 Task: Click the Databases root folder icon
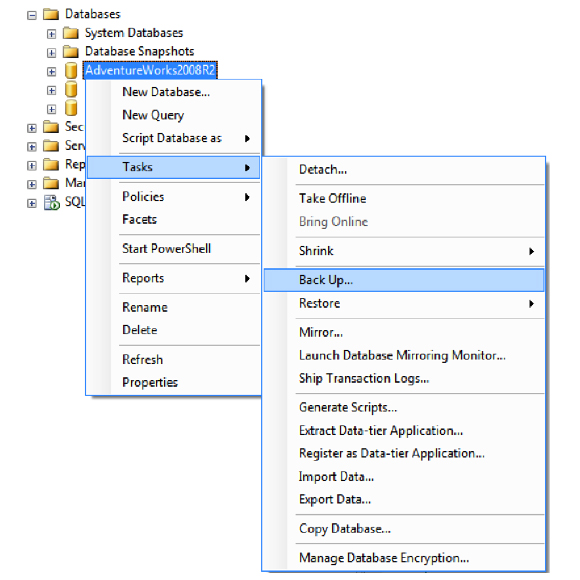coord(51,14)
